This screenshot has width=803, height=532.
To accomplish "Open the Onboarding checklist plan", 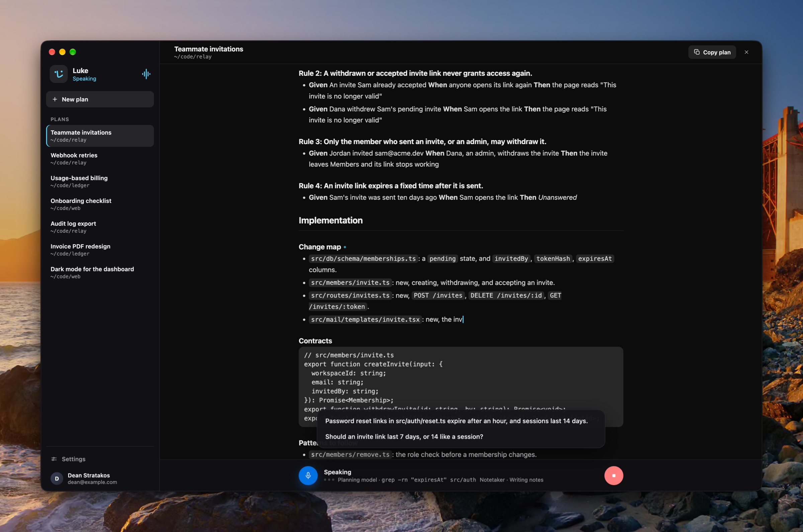I will pos(100,204).
